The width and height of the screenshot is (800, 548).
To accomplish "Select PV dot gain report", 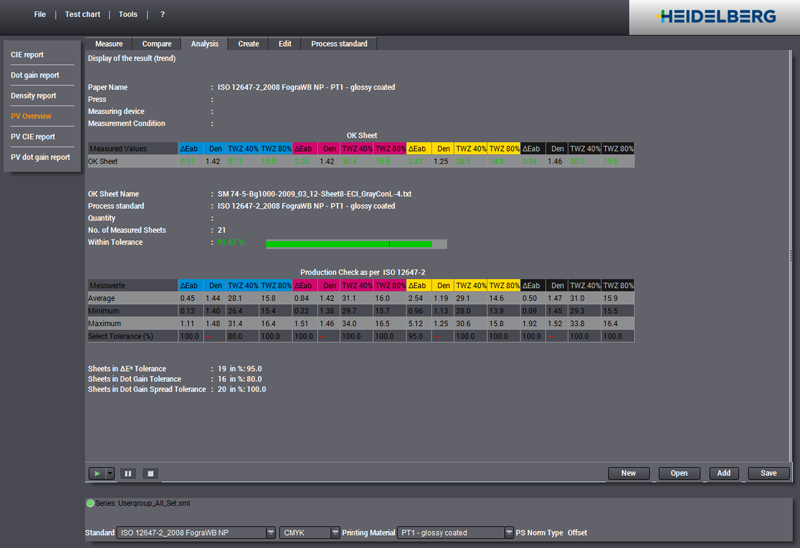I will (40, 157).
